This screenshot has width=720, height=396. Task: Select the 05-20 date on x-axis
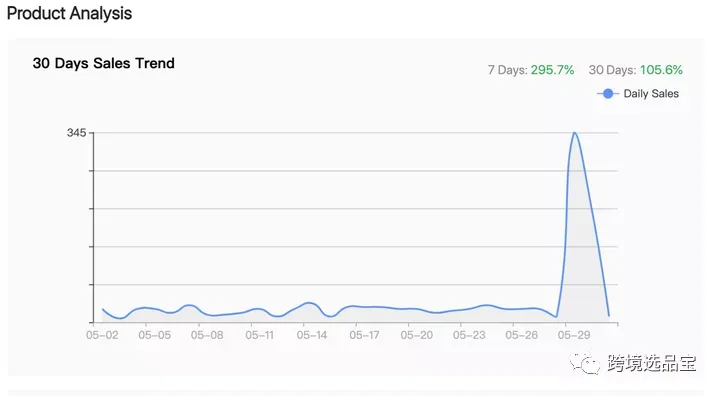(x=416, y=335)
